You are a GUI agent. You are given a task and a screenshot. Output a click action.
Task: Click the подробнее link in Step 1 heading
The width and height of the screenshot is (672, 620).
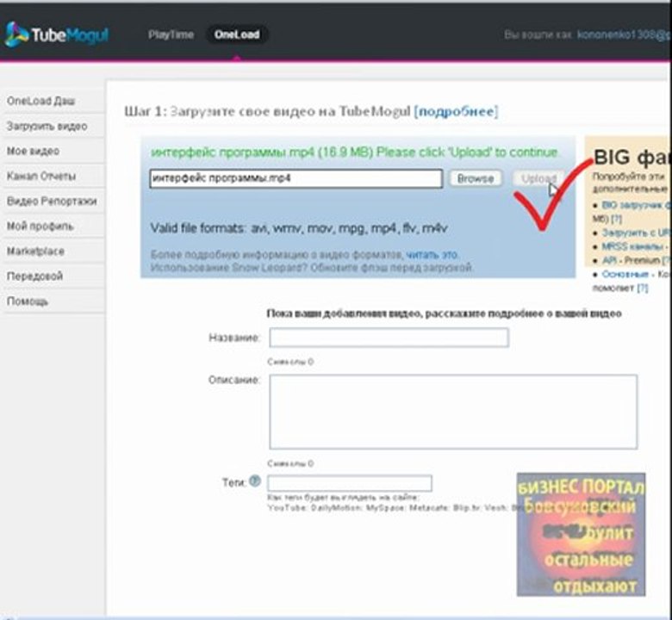point(456,111)
